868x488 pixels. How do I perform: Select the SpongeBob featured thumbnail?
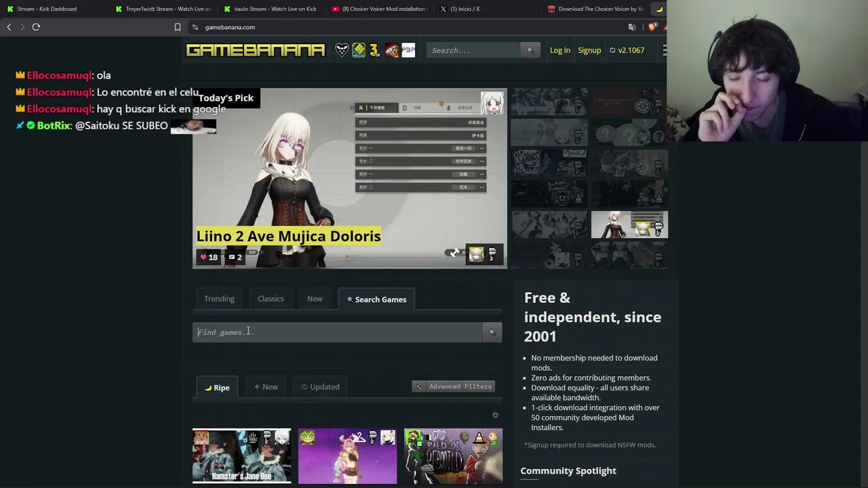pyautogui.click(x=549, y=163)
